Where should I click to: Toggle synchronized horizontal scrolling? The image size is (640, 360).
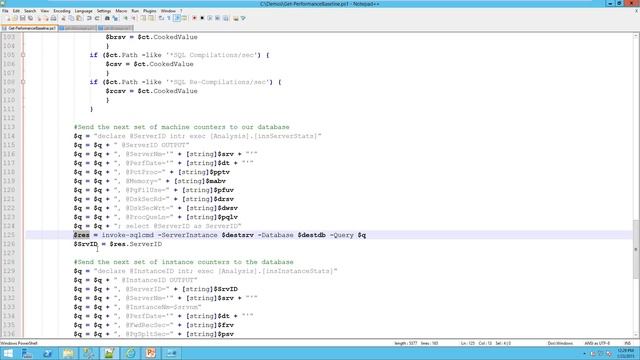pos(151,18)
